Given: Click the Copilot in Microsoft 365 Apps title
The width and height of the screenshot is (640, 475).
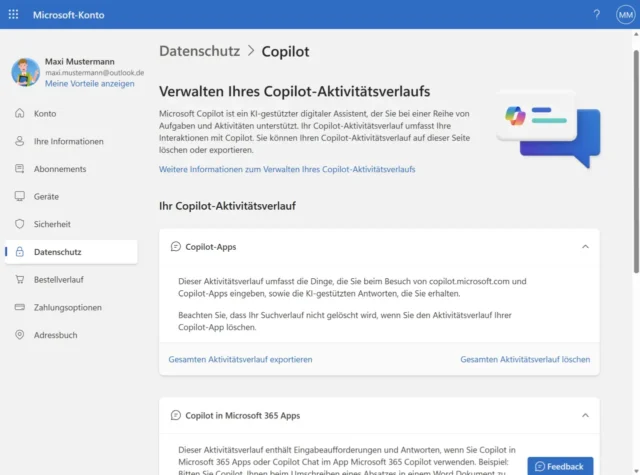Looking at the screenshot, I should tap(242, 415).
